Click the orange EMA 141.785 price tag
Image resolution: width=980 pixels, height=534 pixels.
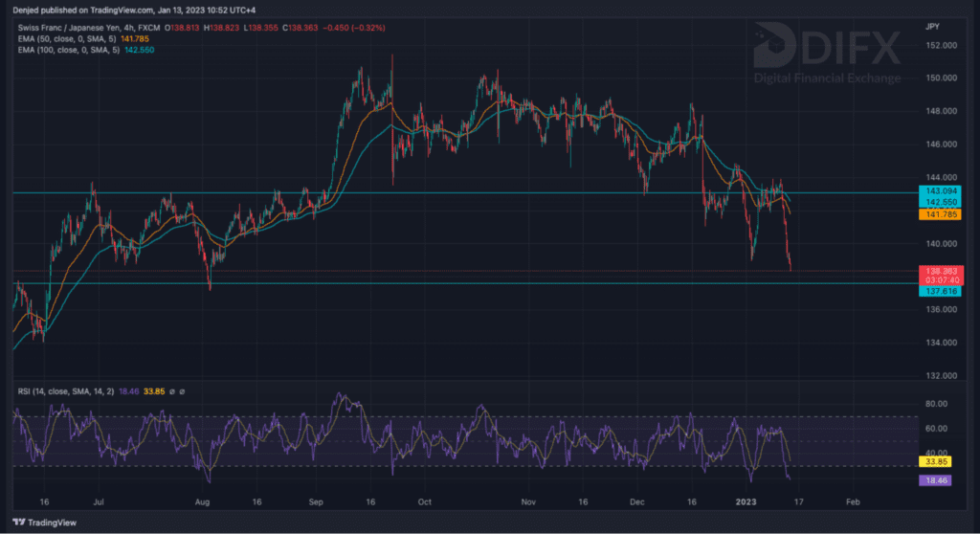[937, 216]
